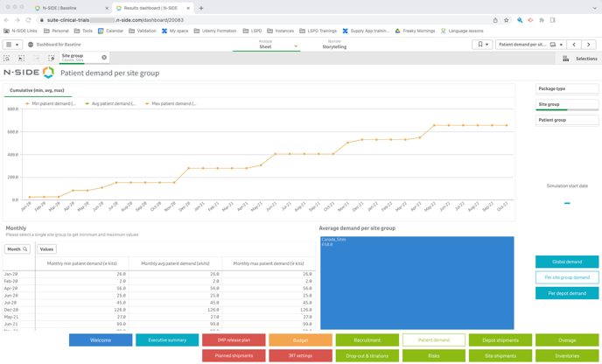This screenshot has width=602, height=364.
Task: Go to the next sheet arrow
Action: (x=589, y=45)
